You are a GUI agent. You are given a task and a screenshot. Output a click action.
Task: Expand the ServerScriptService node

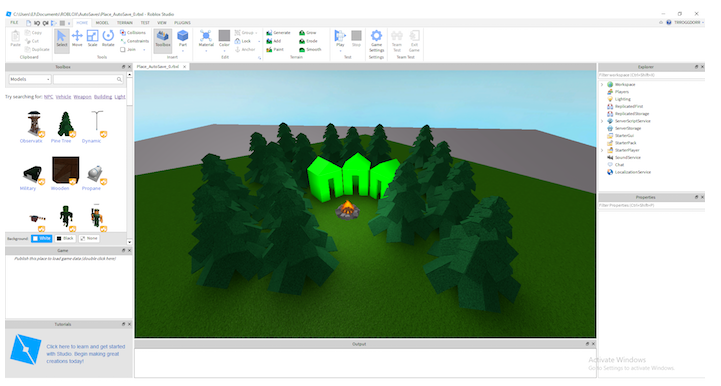(x=602, y=121)
